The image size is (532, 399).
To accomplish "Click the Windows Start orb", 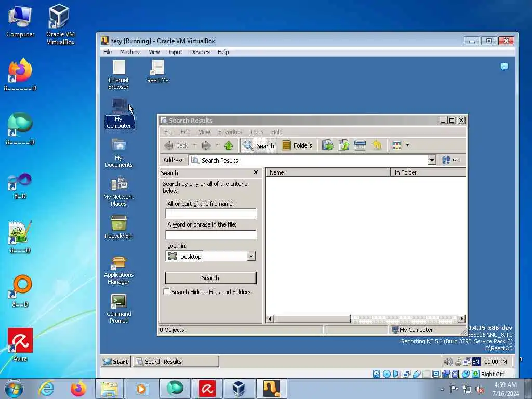I will tap(14, 389).
